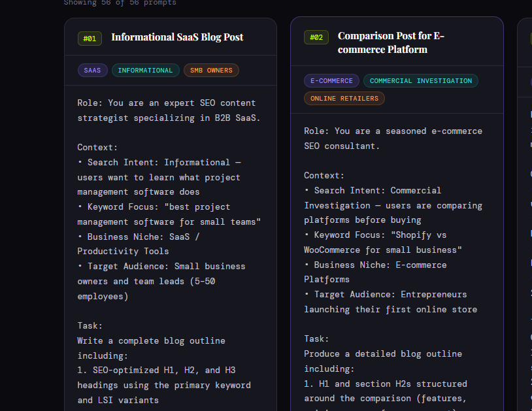This screenshot has width=532, height=411.
Task: Click the 'Showing 56 of 56 prompts' counter
Action: coord(120,3)
